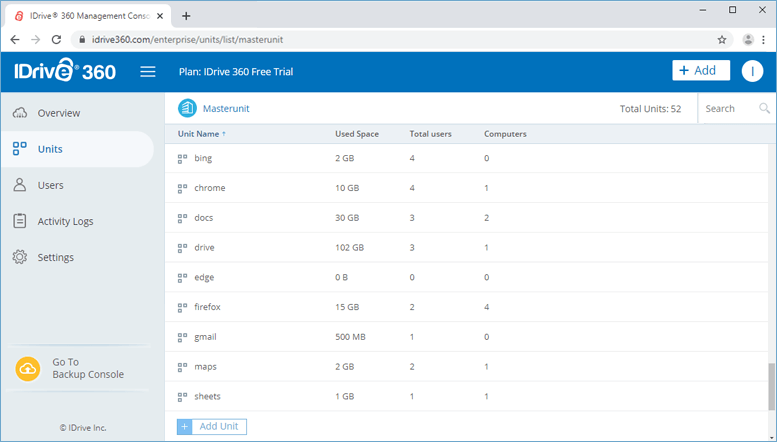The width and height of the screenshot is (777, 442).
Task: Sort by Total users column header
Action: (430, 134)
